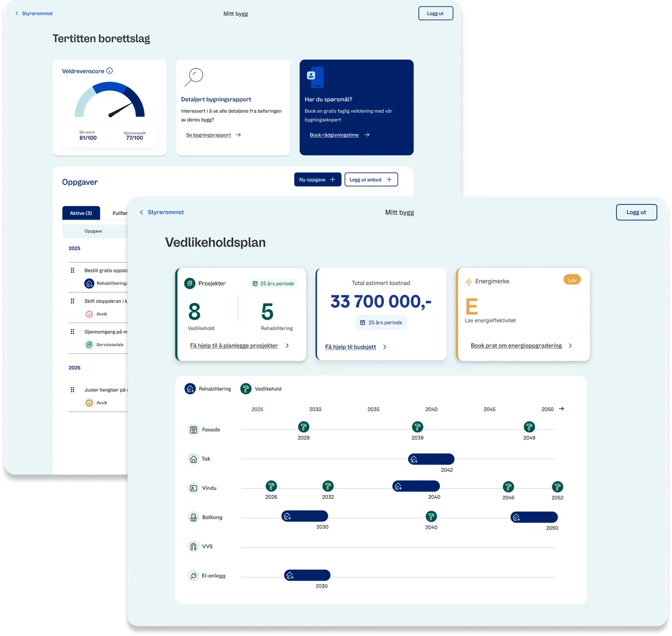This screenshot has height=636, width=672.
Task: Click the Veldrevenscore info icon
Action: (x=109, y=71)
